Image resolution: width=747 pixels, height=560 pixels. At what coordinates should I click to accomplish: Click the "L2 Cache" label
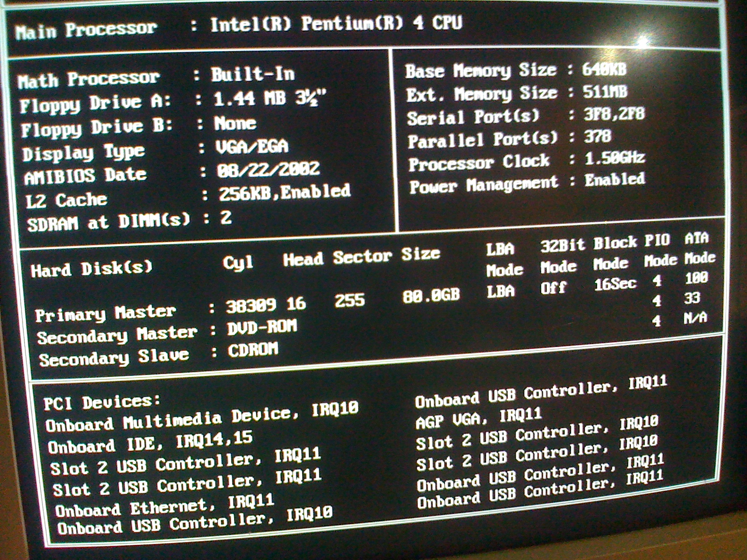pos(66,200)
